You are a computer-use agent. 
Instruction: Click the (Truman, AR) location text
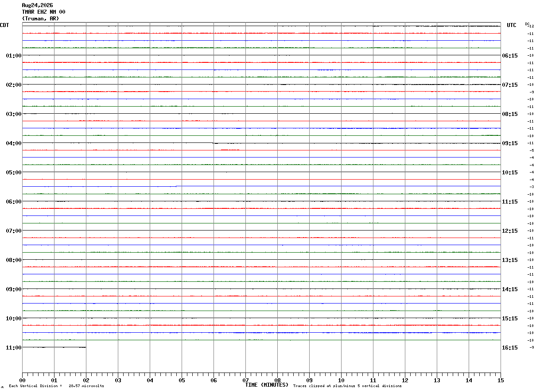coord(40,19)
